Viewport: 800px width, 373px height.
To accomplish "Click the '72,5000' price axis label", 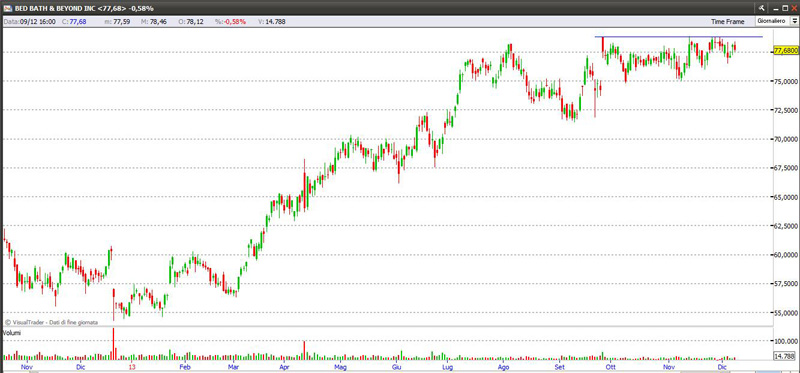I will pos(785,110).
